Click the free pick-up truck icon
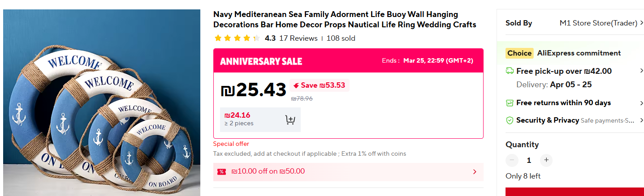Screen dimensions: 644x196 (x=510, y=71)
